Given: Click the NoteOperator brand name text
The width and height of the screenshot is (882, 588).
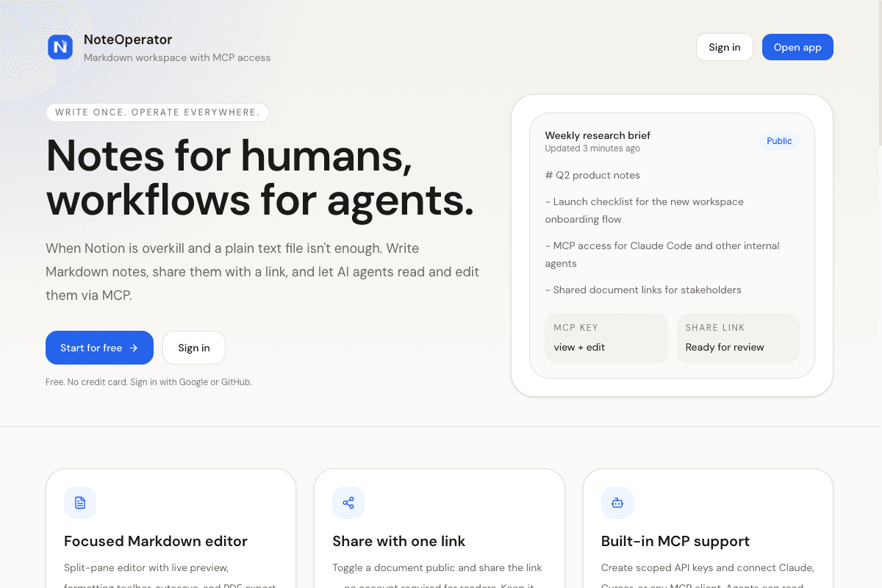Looking at the screenshot, I should pos(128,40).
